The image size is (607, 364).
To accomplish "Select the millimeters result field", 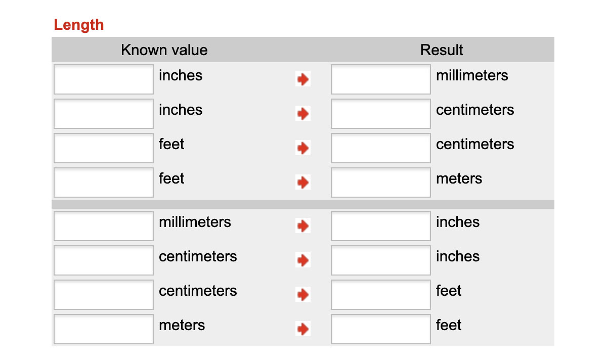I will coord(380,79).
